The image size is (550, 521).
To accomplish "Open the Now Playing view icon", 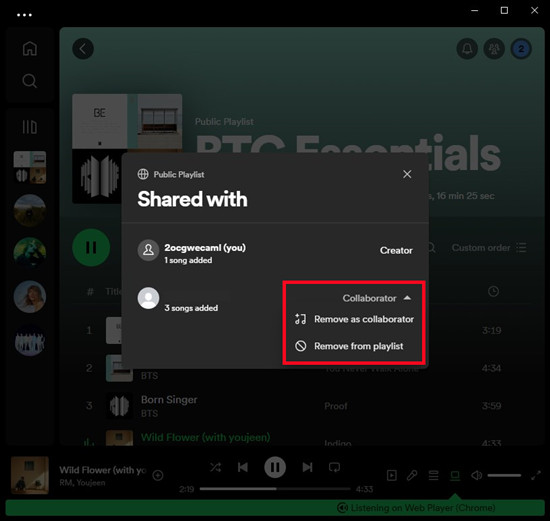I will (391, 475).
